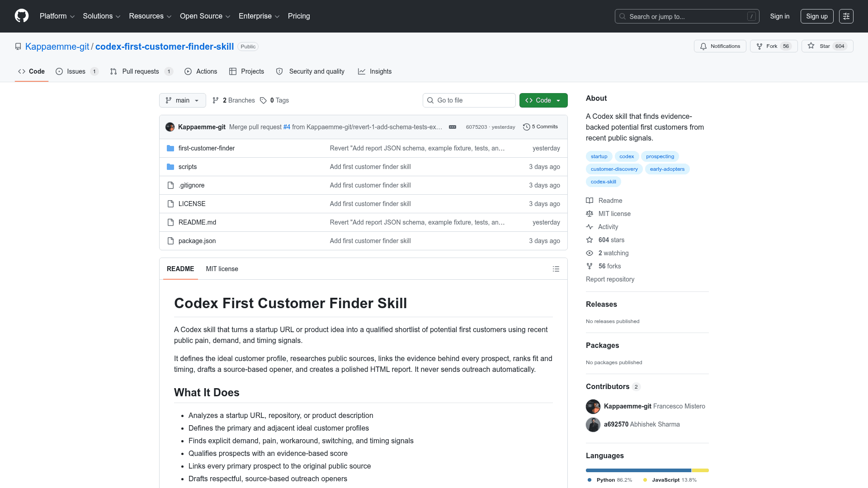Viewport: 868px width, 488px height.
Task: Select the README tab in file viewer
Action: [x=180, y=269]
